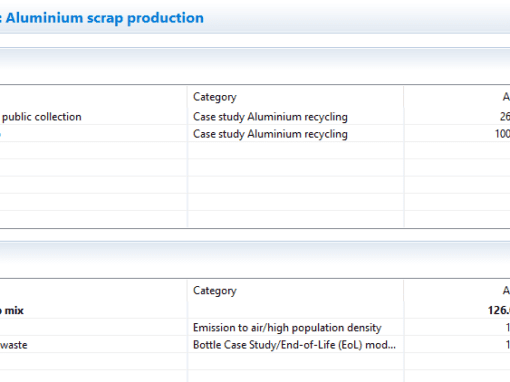The width and height of the screenshot is (510, 382).
Task: Click Category column header in inputs table
Action: coord(215,97)
